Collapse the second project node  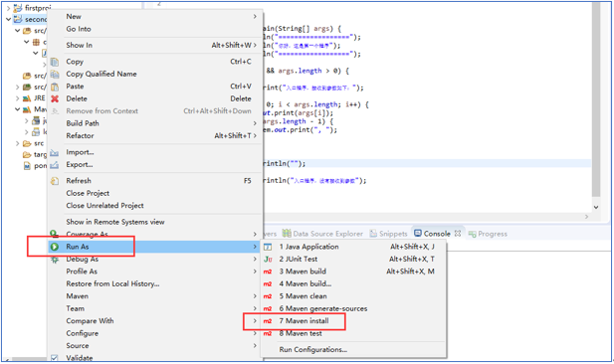tap(8, 19)
